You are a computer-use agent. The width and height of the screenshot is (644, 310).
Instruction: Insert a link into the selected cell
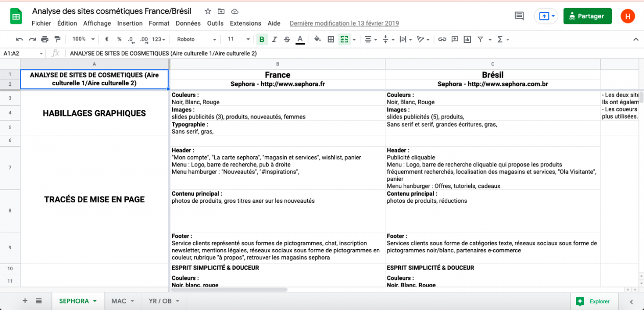tap(442, 39)
